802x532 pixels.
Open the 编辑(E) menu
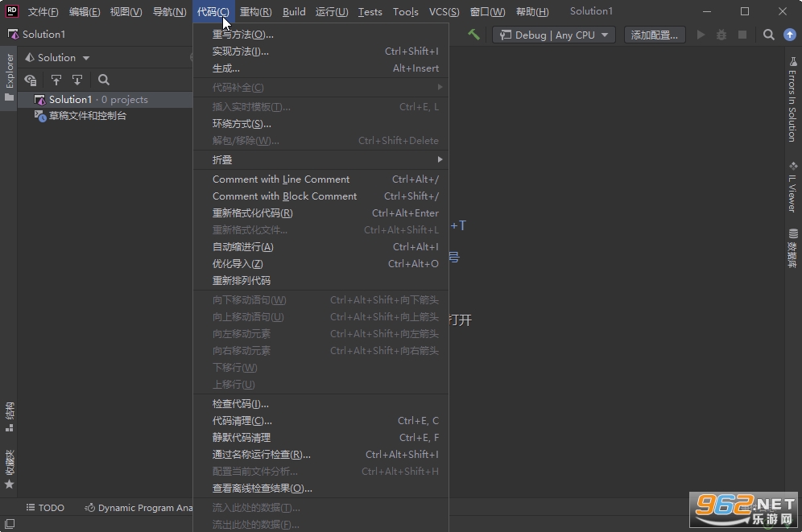click(x=85, y=12)
